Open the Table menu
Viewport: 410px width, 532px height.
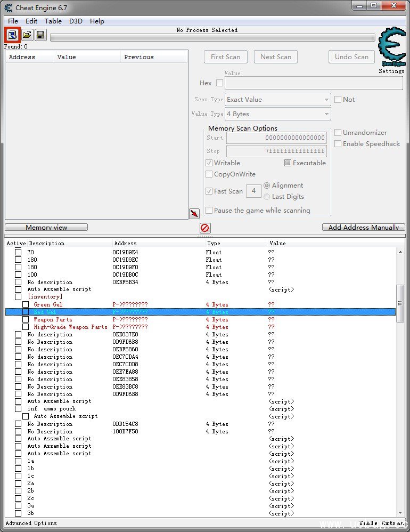53,21
